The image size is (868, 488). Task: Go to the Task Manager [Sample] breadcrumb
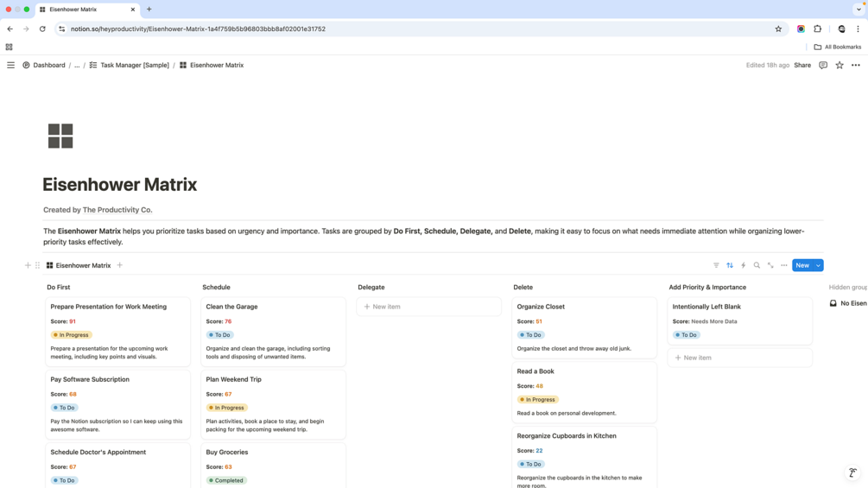[134, 65]
